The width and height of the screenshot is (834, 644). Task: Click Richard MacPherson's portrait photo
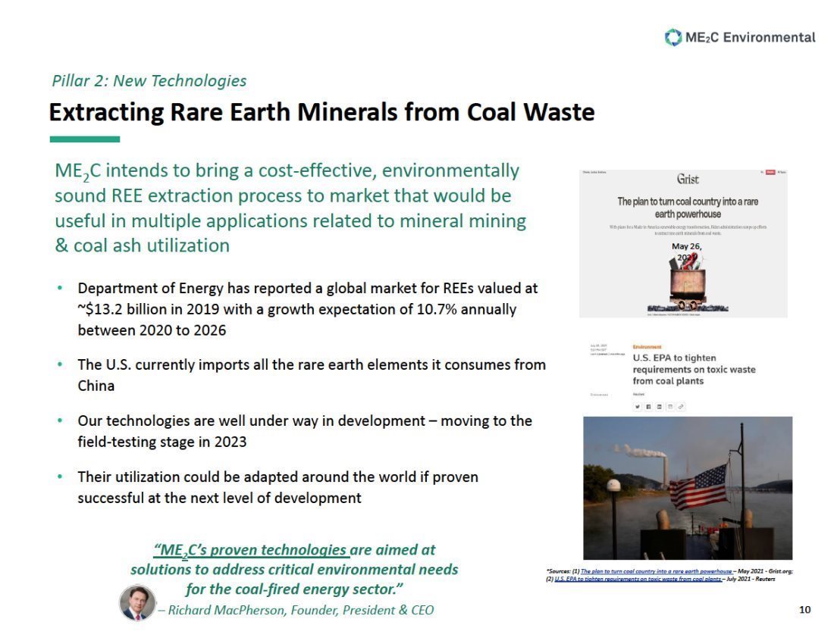[x=137, y=604]
